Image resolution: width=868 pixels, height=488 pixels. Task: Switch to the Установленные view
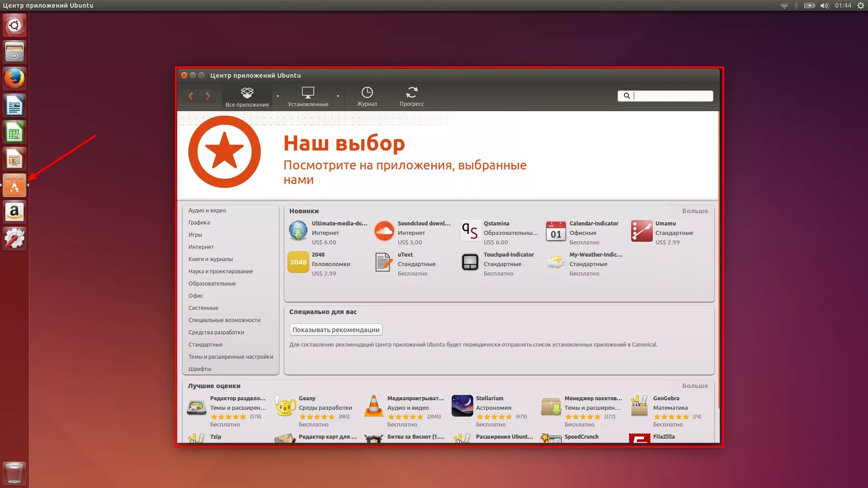308,97
